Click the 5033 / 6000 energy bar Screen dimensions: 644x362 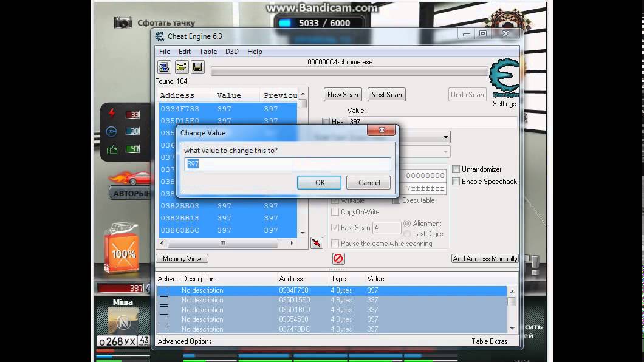[x=319, y=23]
